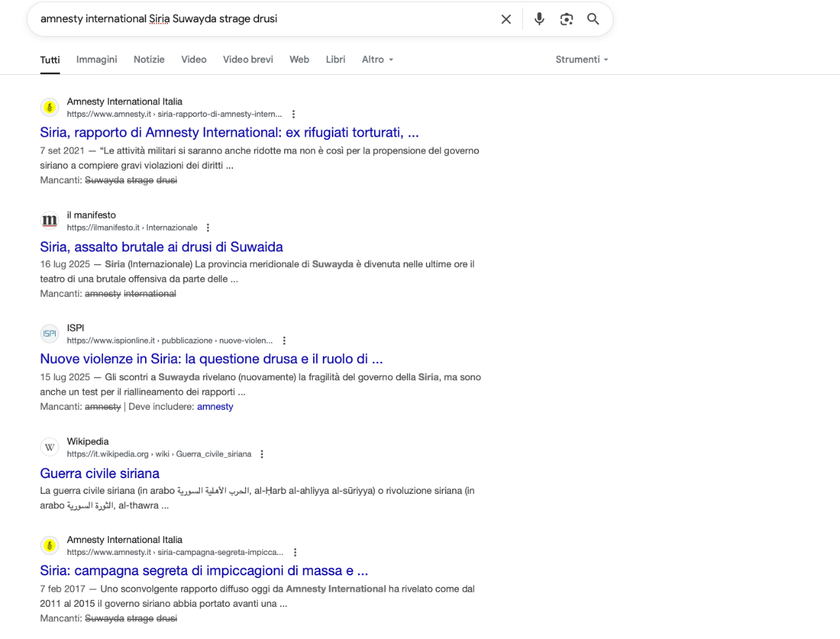Click the it.wikipedia.org Guerra_civile_siriana URL
The width and height of the screenshot is (840, 639).
click(x=159, y=454)
